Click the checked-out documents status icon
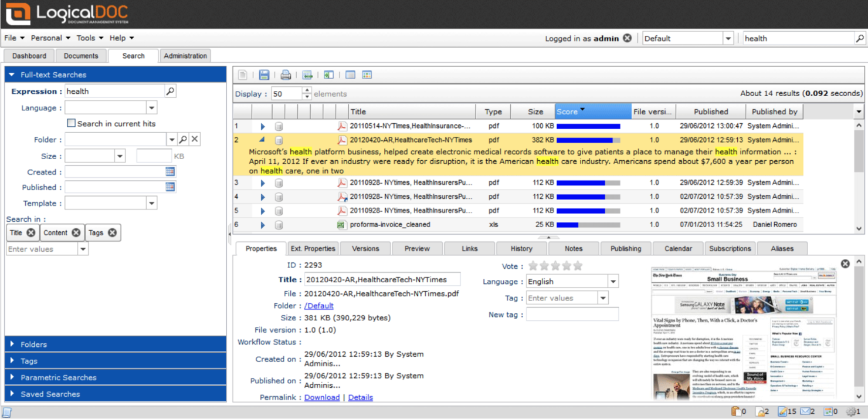Viewport: 868px width, 419px height. [x=782, y=411]
